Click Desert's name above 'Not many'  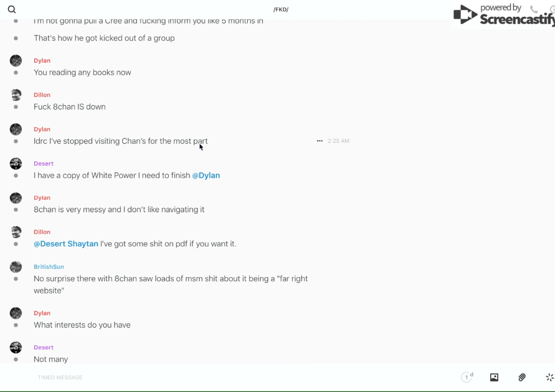click(43, 347)
